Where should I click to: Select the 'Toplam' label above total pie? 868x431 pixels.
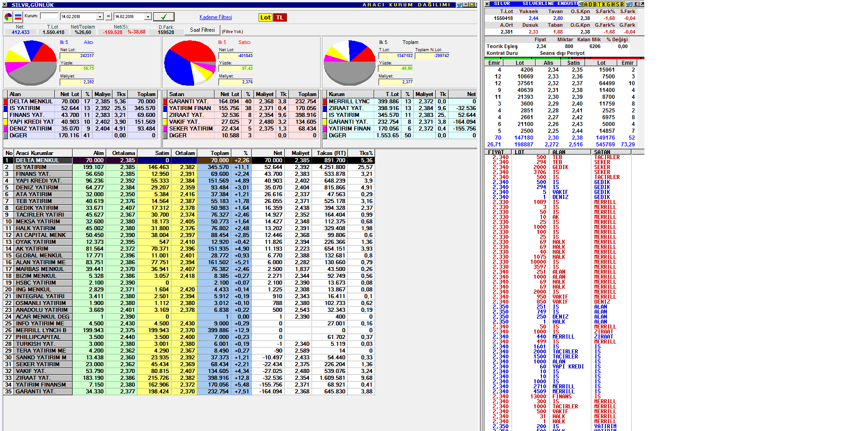click(x=410, y=42)
